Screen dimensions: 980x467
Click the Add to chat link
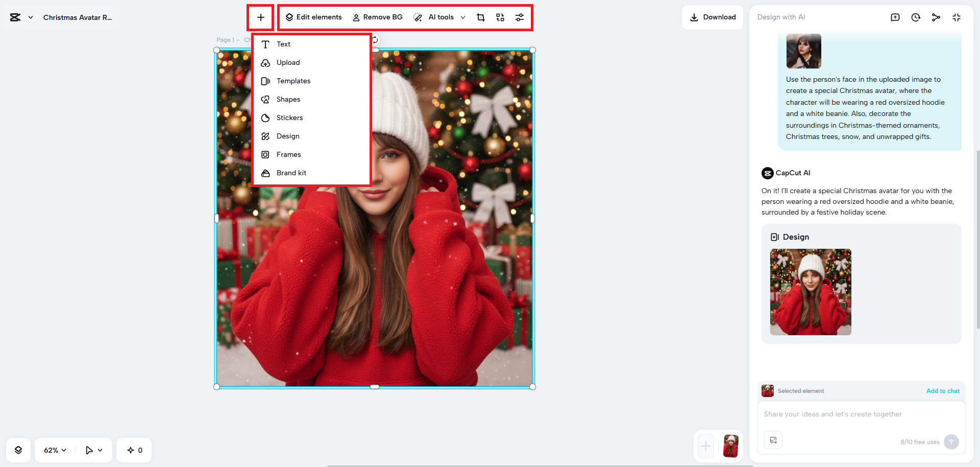point(943,390)
